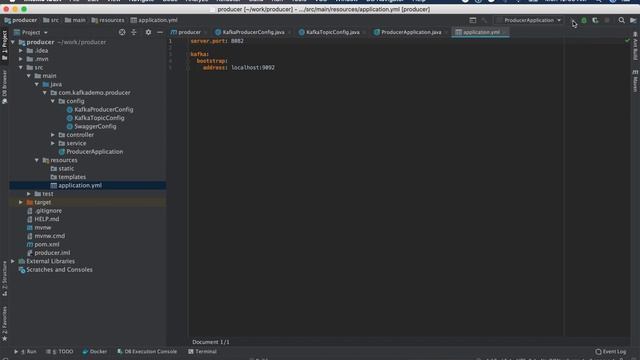Screen dimensions: 640x360
Task: Click the src breadcrumb in navigation bar
Action: tap(51, 20)
